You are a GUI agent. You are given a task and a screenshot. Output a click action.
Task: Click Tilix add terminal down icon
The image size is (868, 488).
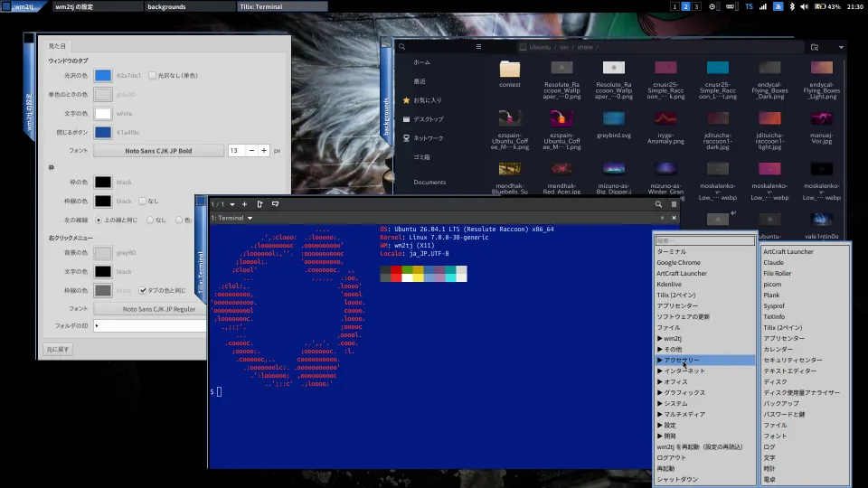coord(275,204)
